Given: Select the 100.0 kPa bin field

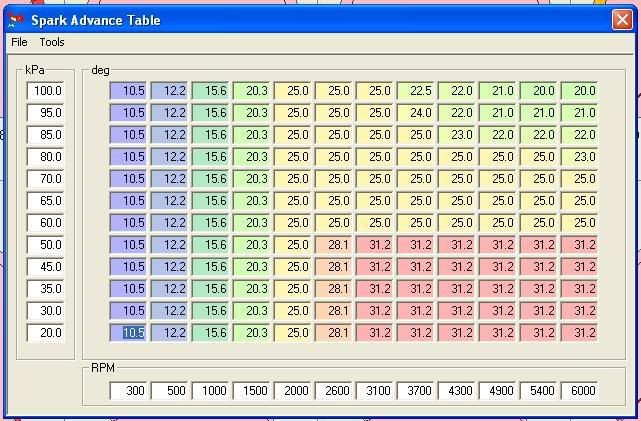Looking at the screenshot, I should click(47, 91).
